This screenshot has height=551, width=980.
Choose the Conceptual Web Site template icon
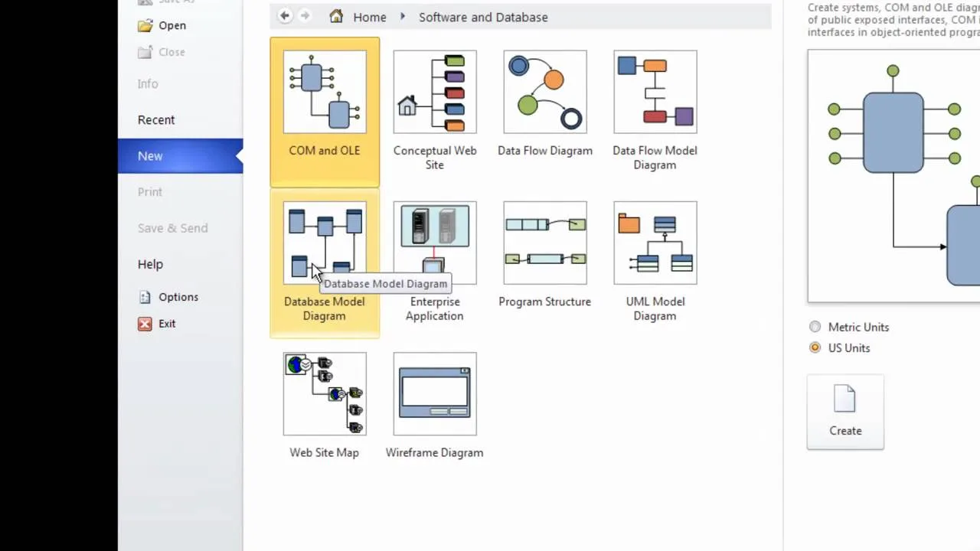click(x=435, y=92)
